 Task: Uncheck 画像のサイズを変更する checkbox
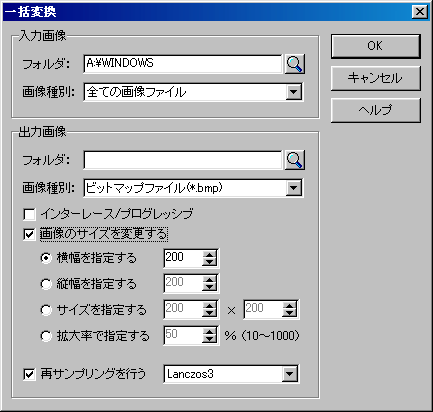pos(29,234)
